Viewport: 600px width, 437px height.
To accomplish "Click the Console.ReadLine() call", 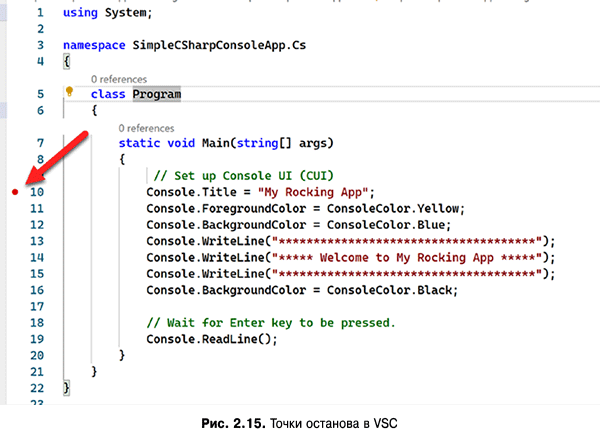I will pyautogui.click(x=210, y=339).
